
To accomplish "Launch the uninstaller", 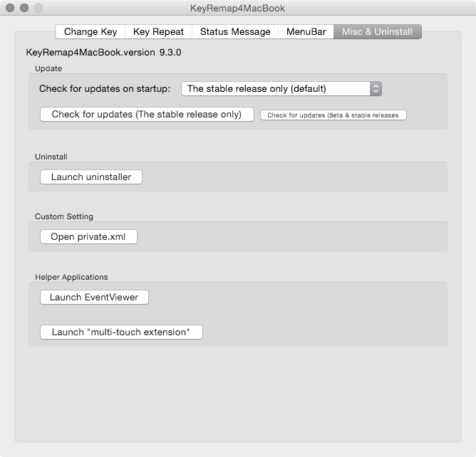I will click(91, 177).
